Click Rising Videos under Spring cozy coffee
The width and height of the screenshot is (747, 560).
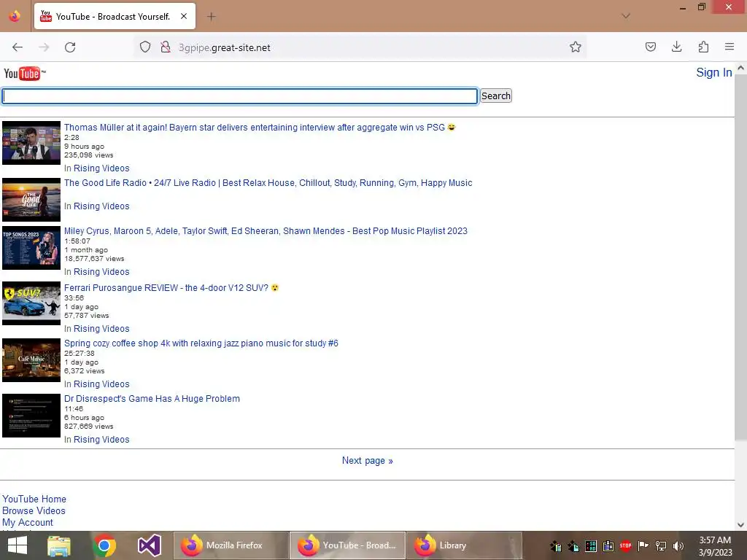click(101, 384)
